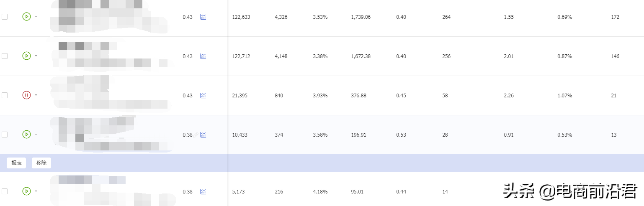Open status dropdown arrow in 10,433 row
This screenshot has width=644, height=206.
pos(36,135)
